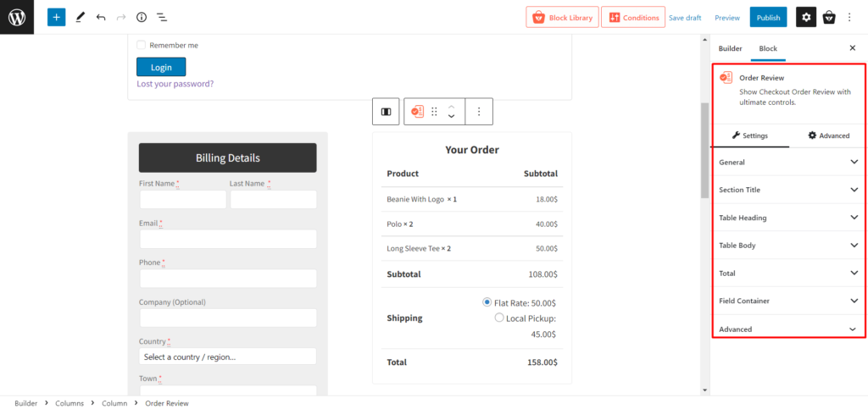Viewport: 868px width, 409px height.
Task: Click the Email input field
Action: coord(228,240)
